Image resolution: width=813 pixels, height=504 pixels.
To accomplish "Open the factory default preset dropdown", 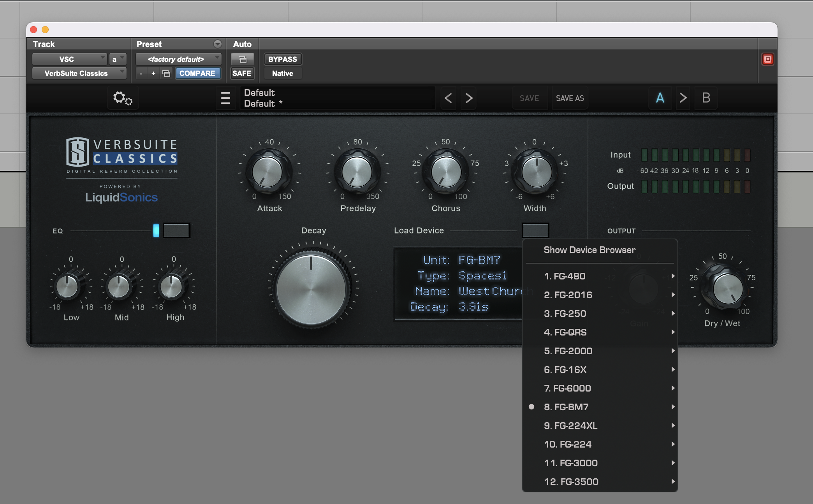I will [178, 59].
